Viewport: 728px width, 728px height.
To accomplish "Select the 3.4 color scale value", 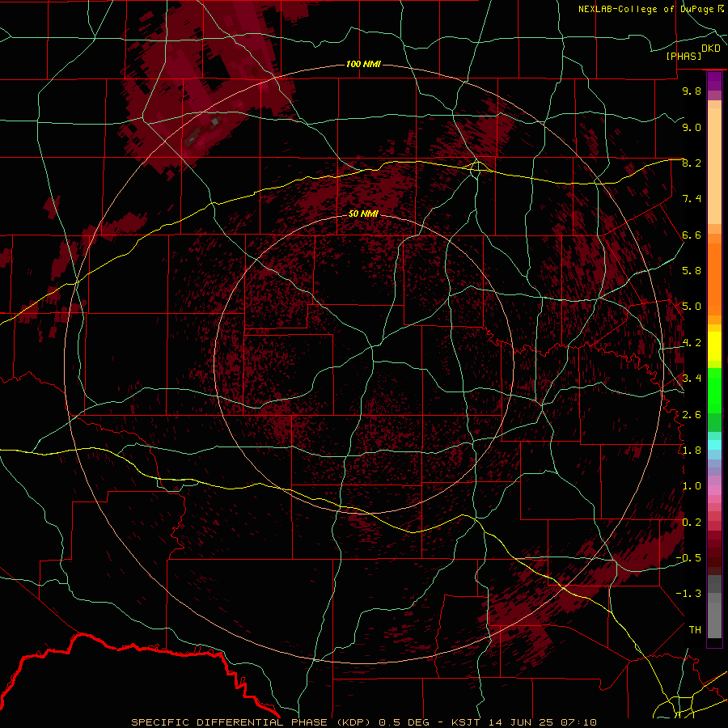I will [692, 379].
